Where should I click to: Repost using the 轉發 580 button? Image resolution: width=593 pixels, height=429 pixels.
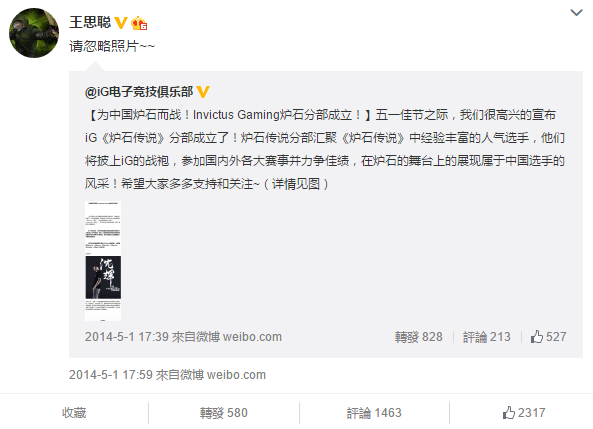[x=224, y=413]
